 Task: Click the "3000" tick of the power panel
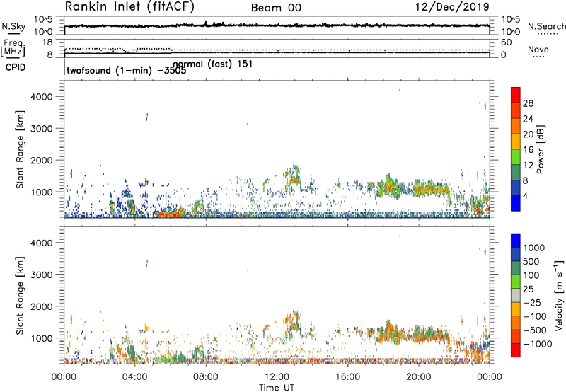pyautogui.click(x=42, y=129)
